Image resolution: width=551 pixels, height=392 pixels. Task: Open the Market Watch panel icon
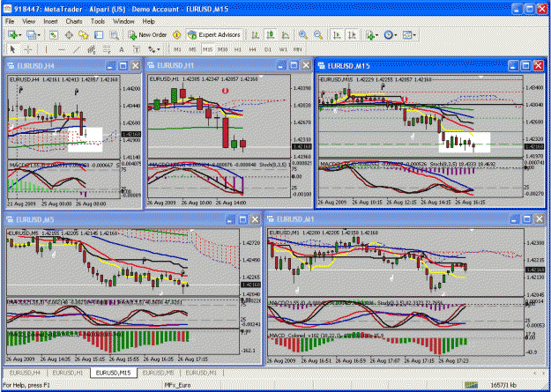tap(53, 35)
